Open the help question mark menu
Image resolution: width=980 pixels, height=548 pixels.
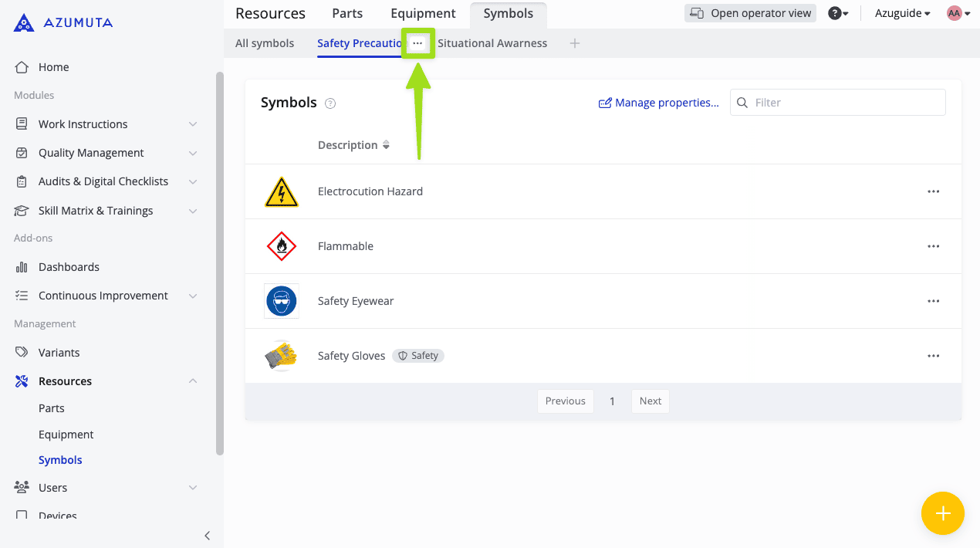[837, 13]
